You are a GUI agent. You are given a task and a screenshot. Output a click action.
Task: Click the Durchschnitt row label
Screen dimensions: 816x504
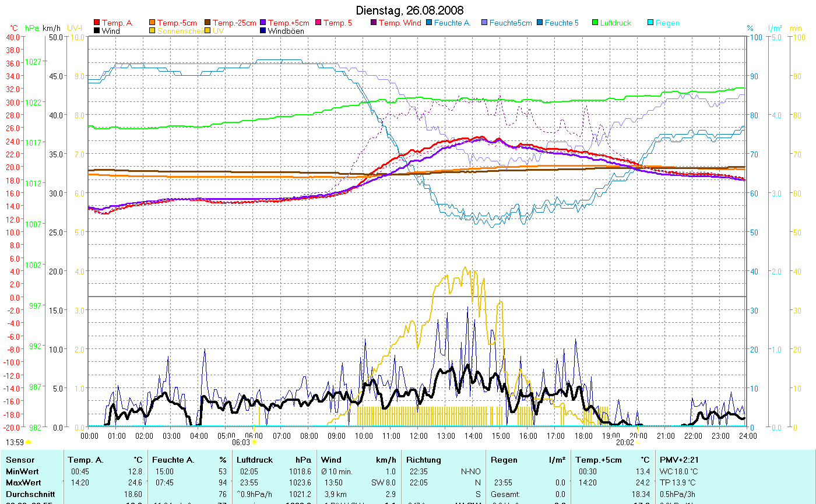click(30, 494)
